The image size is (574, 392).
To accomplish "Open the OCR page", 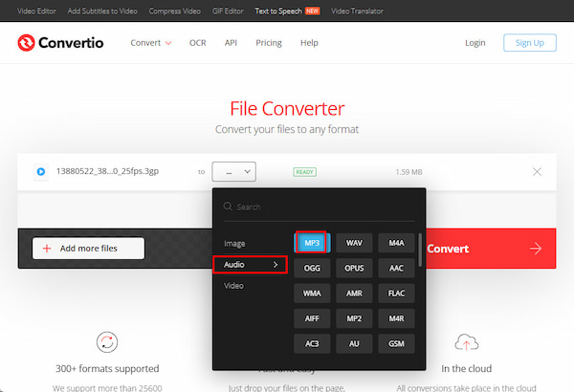I will 198,43.
